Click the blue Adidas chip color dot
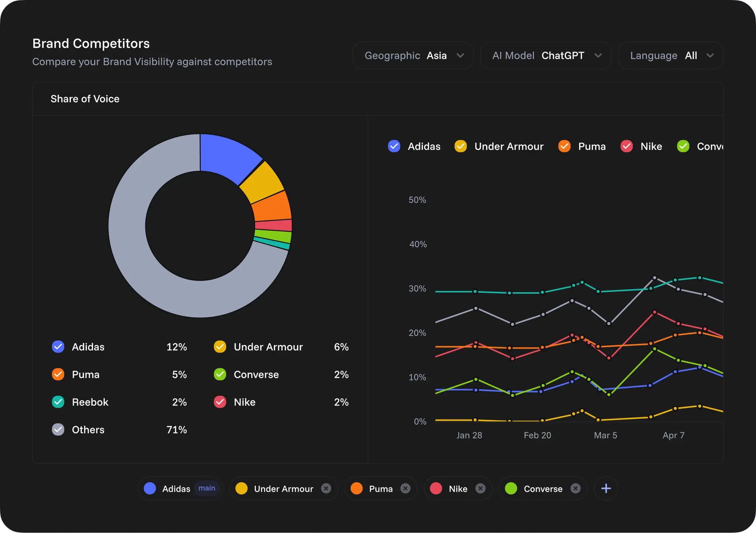 click(x=150, y=488)
